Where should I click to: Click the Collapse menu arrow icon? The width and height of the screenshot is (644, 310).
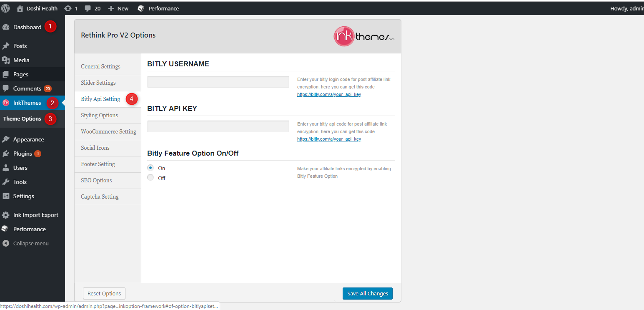(x=6, y=243)
